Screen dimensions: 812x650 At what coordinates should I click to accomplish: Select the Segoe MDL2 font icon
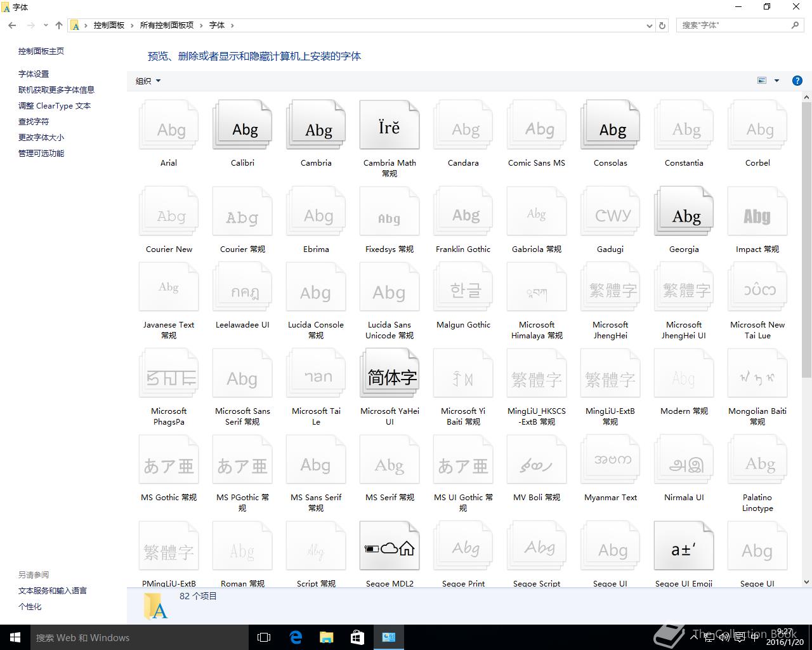point(390,546)
